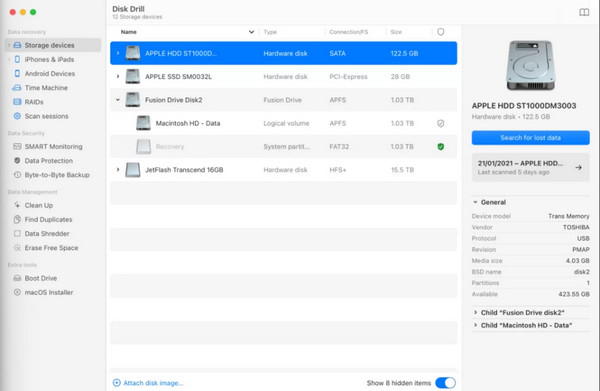Click APPLE HDD ST1000DM3003 title in details

click(524, 106)
